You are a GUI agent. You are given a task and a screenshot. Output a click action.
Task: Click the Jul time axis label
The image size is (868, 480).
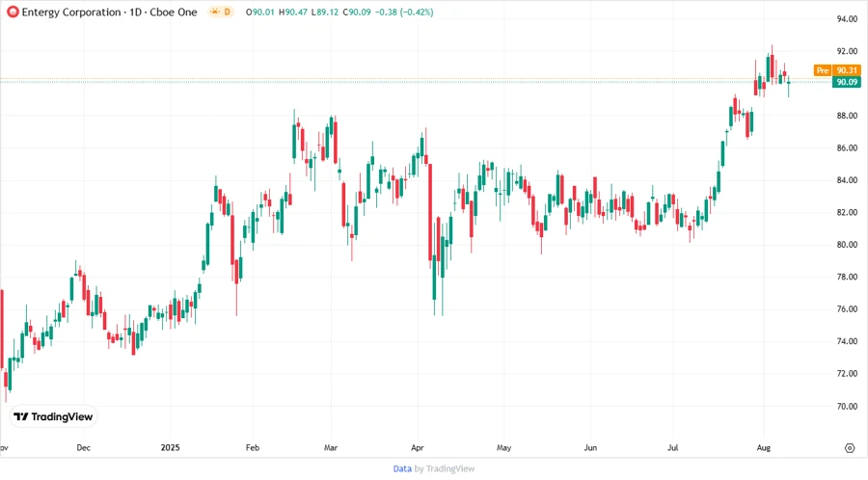point(672,447)
